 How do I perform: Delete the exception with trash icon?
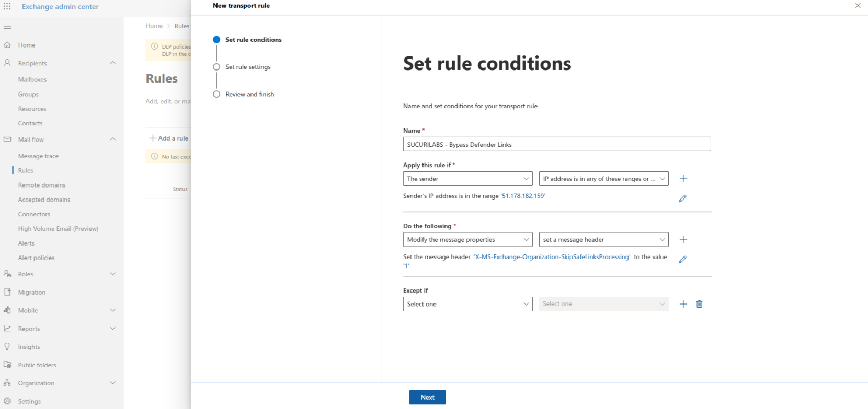(699, 304)
